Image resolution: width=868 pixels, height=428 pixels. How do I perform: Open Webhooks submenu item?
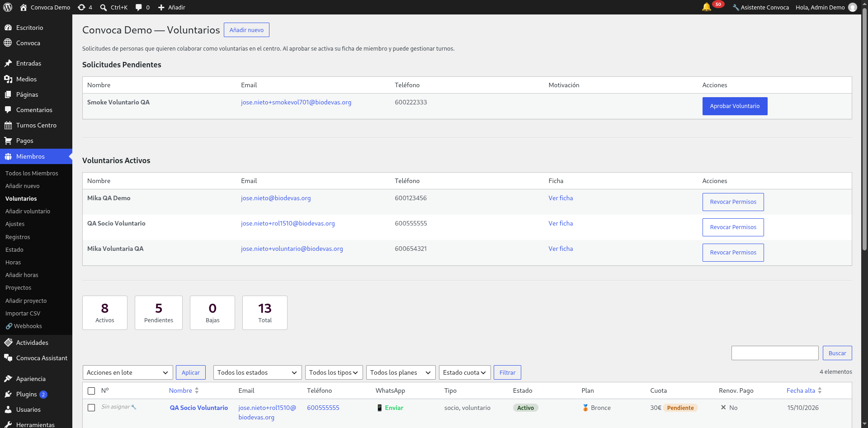pyautogui.click(x=24, y=326)
